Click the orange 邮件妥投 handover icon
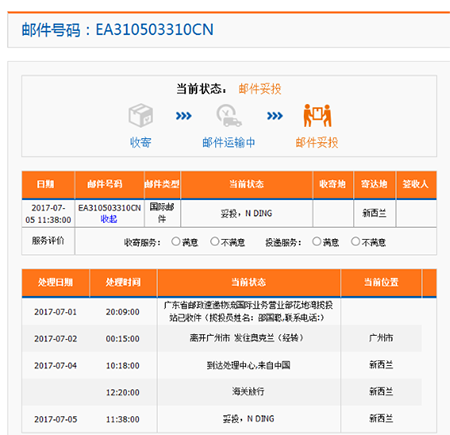 (317, 115)
